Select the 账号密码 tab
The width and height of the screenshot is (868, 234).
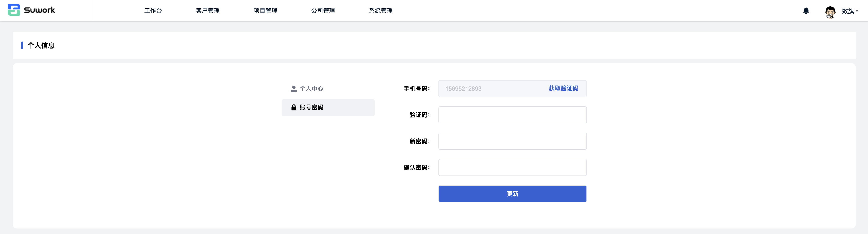point(328,107)
